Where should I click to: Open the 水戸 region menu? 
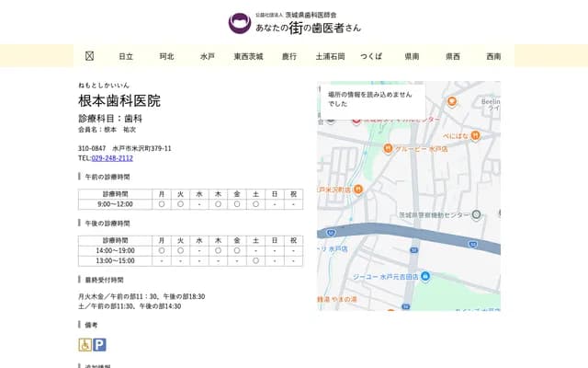[208, 56]
